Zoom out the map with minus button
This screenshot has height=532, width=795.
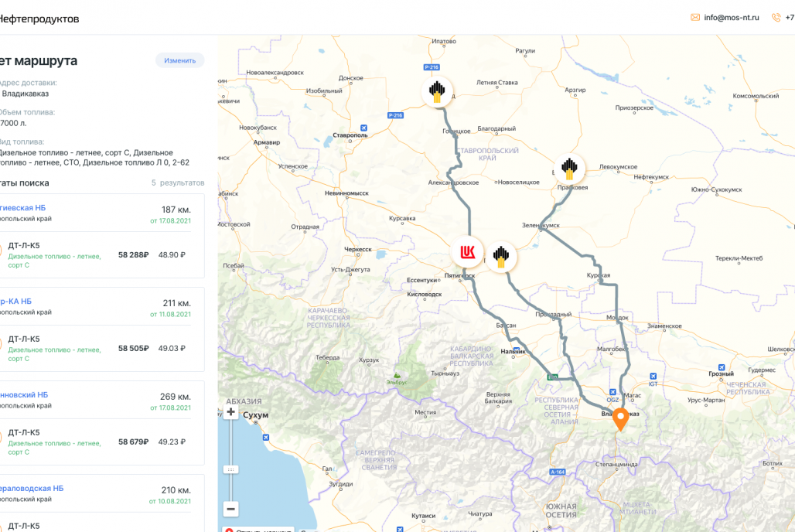click(x=230, y=509)
